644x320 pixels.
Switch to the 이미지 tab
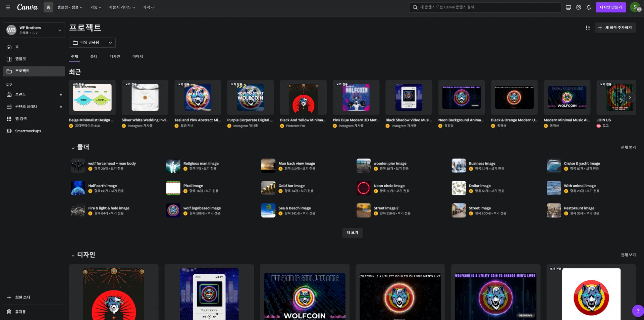pos(138,56)
